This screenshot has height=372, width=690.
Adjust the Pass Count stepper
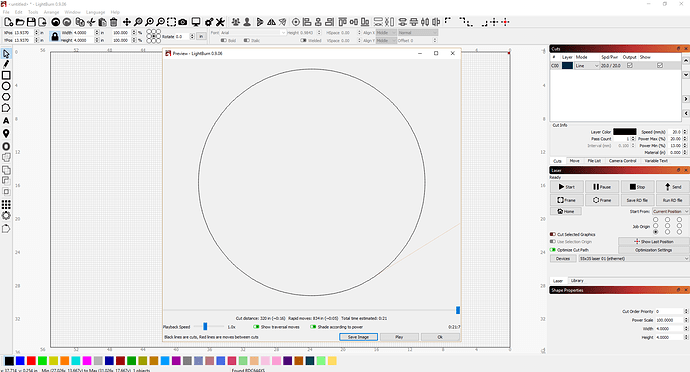click(633, 139)
